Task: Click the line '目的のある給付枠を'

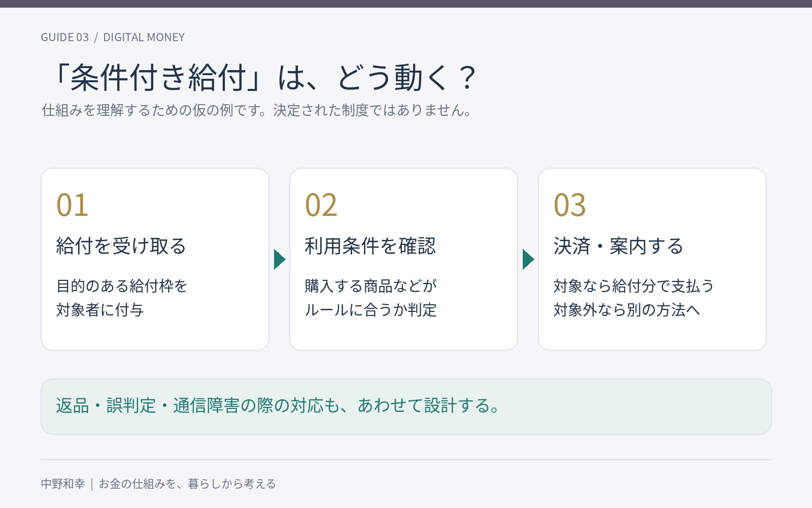Action: pyautogui.click(x=122, y=286)
